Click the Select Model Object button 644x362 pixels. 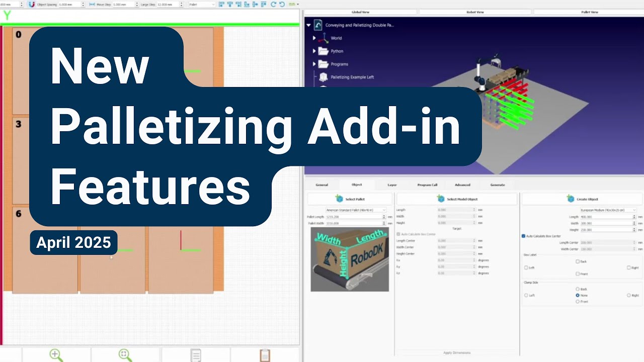pos(456,199)
